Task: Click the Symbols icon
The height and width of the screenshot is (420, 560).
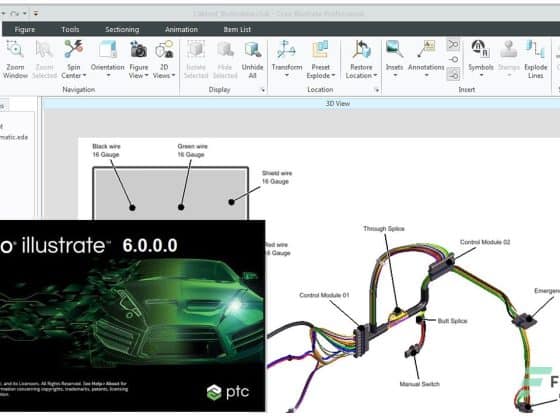Action: pyautogui.click(x=480, y=49)
